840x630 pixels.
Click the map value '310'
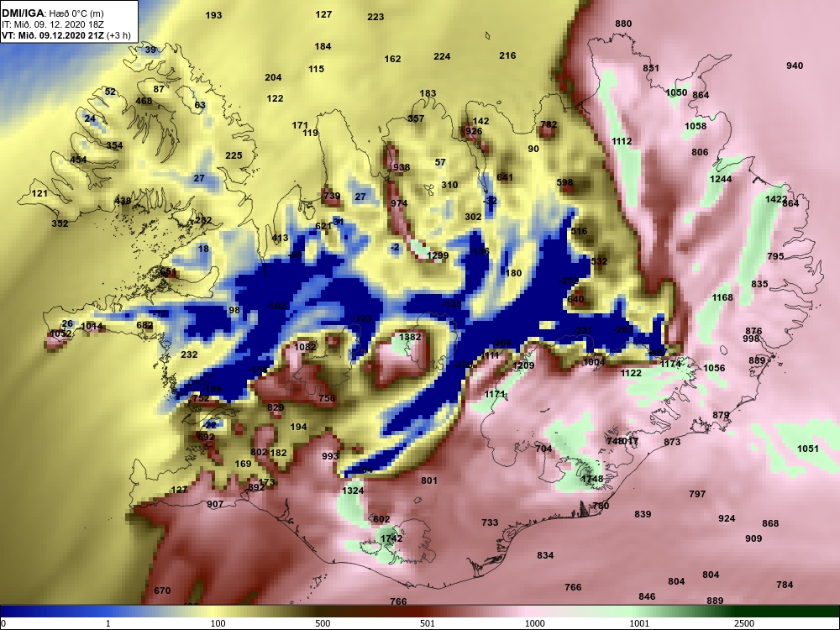[449, 185]
